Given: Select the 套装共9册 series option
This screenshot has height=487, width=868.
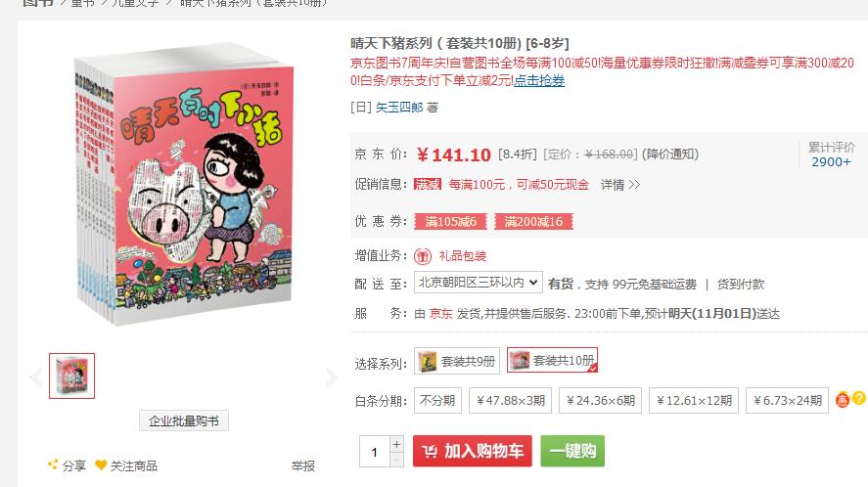Looking at the screenshot, I should (457, 362).
